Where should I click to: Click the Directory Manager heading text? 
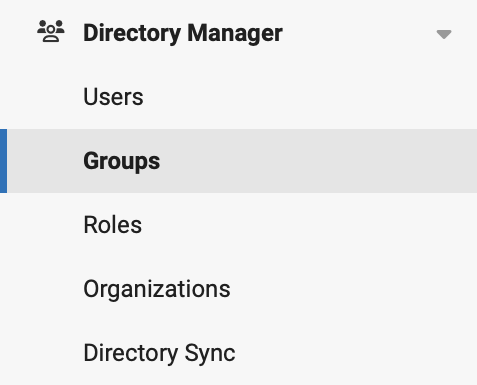183,33
